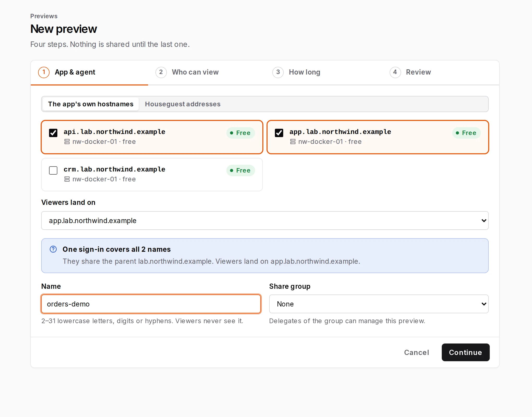Click the 'New preview' page heading
This screenshot has width=532, height=417.
click(64, 29)
